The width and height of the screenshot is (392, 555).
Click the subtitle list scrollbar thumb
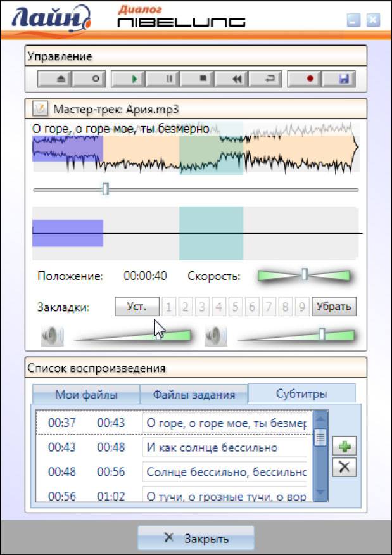pyautogui.click(x=320, y=437)
